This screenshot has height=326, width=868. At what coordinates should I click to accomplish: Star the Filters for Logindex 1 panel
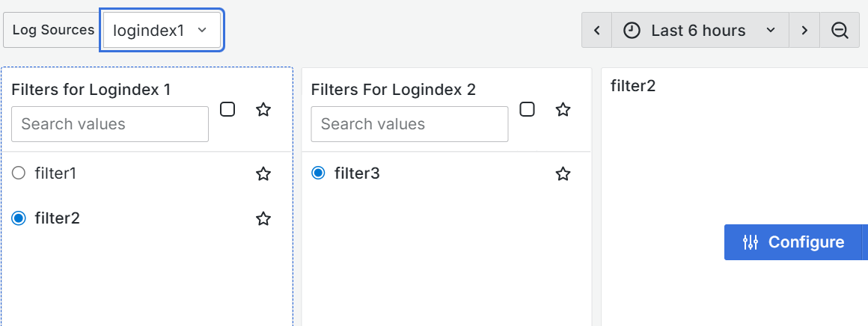point(263,110)
